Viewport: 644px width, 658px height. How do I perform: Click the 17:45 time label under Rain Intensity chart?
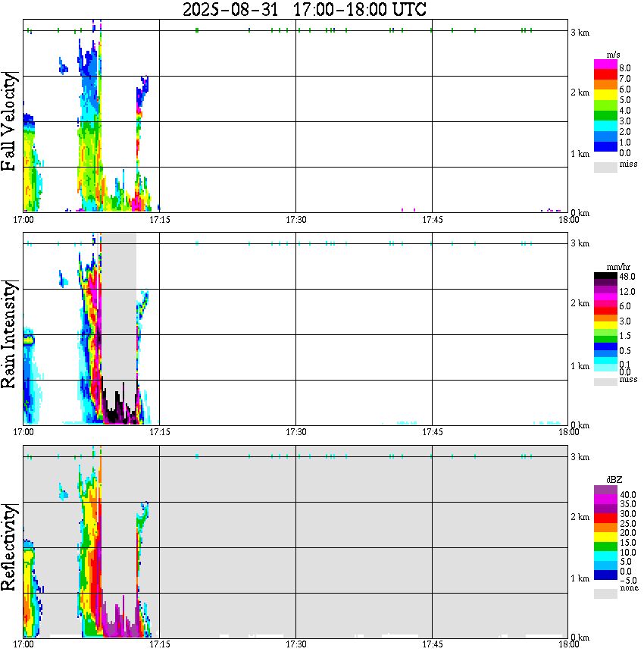(432, 432)
